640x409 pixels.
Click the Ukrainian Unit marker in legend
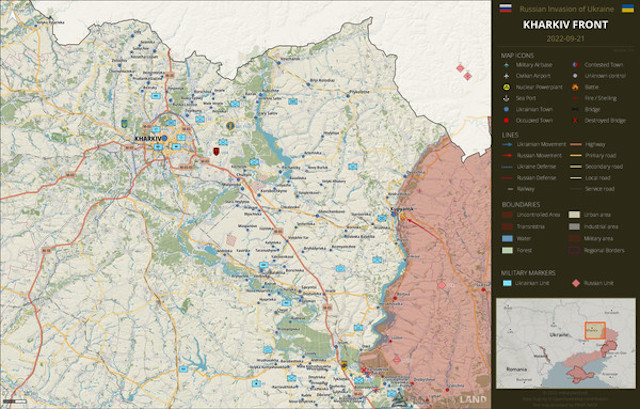[508, 284]
